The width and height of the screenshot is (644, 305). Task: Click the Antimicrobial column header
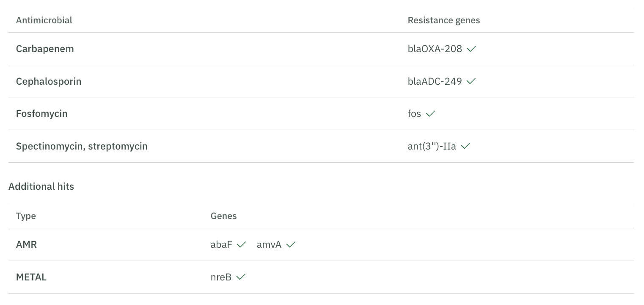tap(44, 20)
